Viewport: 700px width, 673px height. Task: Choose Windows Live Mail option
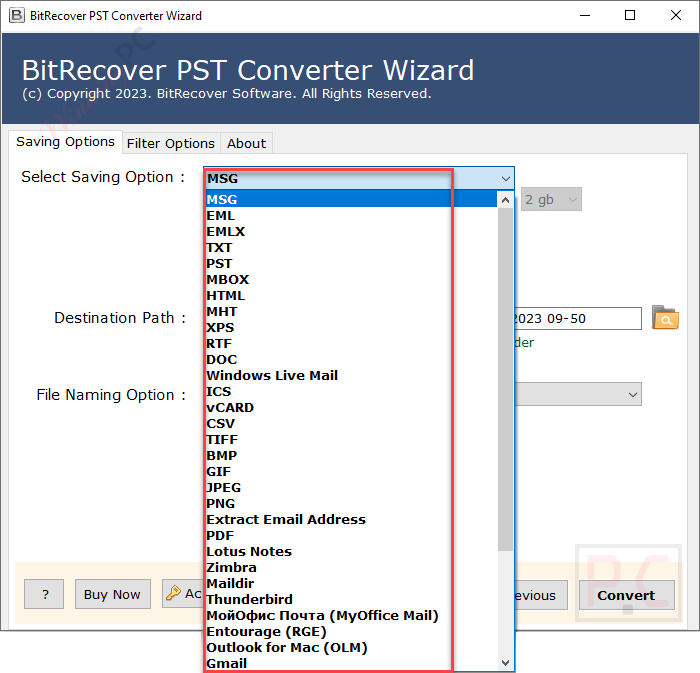pyautogui.click(x=351, y=376)
